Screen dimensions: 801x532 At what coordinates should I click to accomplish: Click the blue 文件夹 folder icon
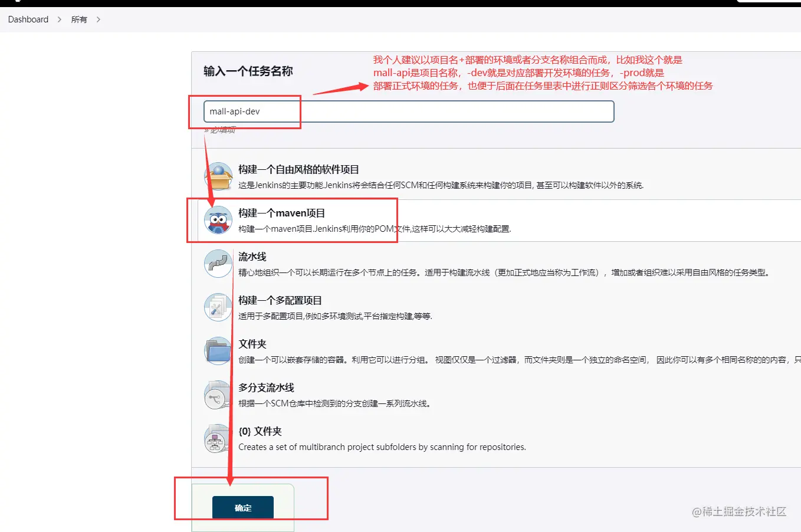click(218, 351)
